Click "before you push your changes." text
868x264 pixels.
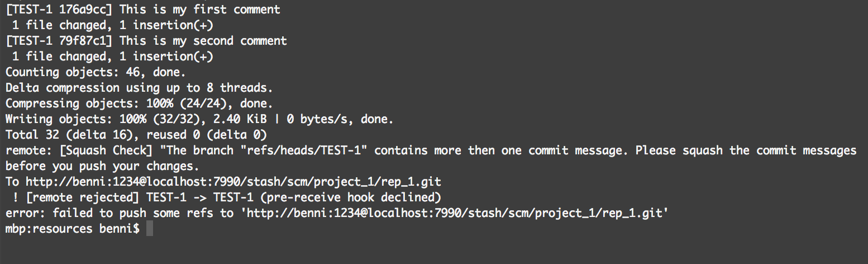(102, 166)
